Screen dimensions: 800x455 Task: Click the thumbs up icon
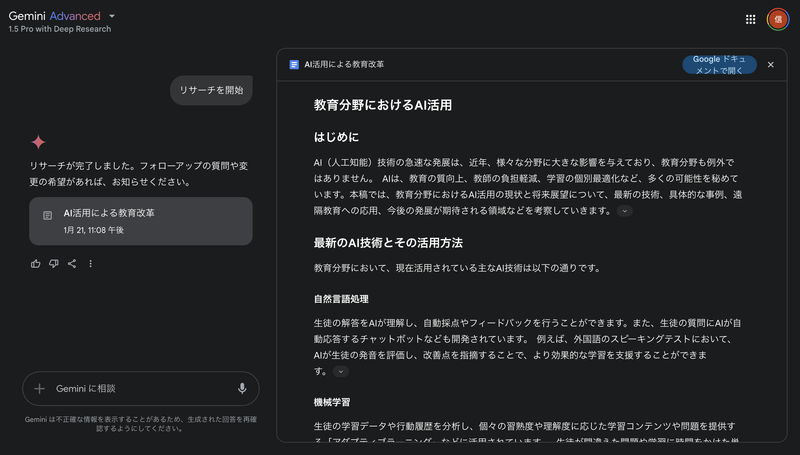point(36,264)
